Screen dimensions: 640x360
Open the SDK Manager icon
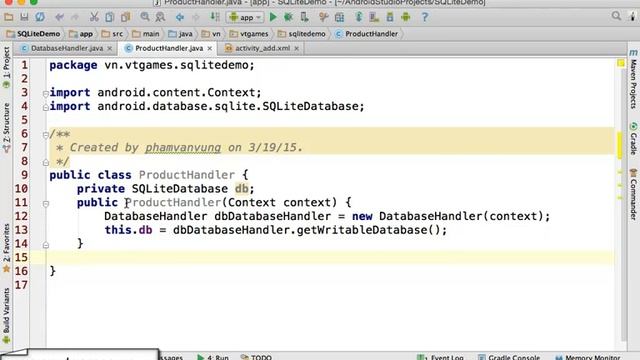coord(390,17)
